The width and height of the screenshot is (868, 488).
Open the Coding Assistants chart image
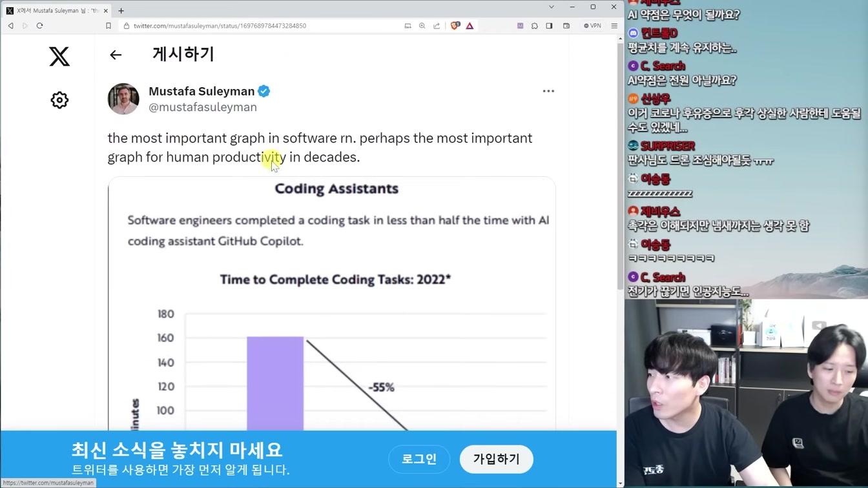click(x=331, y=303)
